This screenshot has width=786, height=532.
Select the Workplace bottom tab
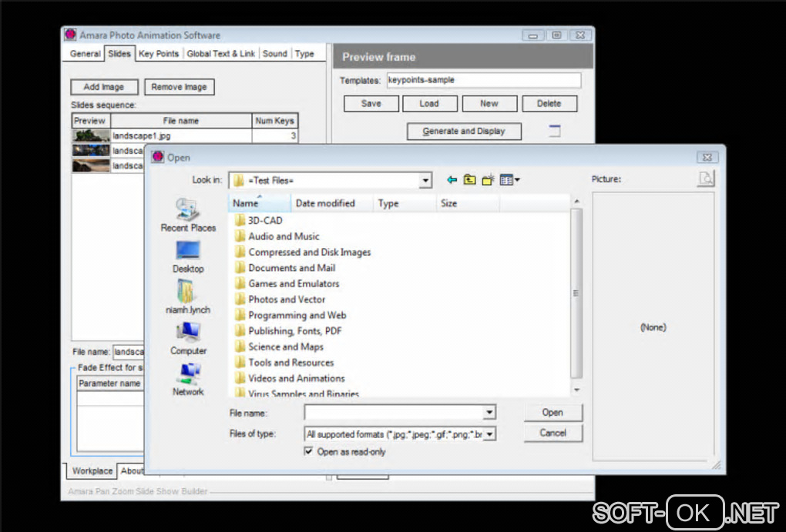click(x=92, y=471)
